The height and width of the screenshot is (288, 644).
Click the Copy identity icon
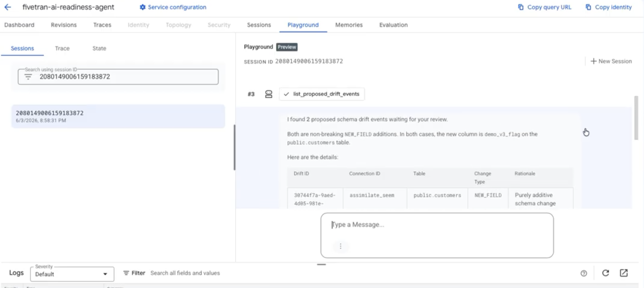click(588, 7)
